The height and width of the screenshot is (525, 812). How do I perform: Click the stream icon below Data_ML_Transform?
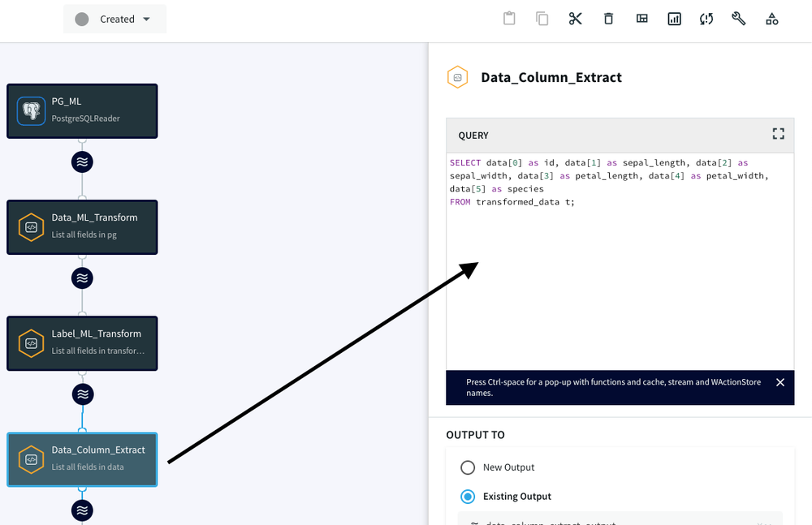[x=82, y=278]
